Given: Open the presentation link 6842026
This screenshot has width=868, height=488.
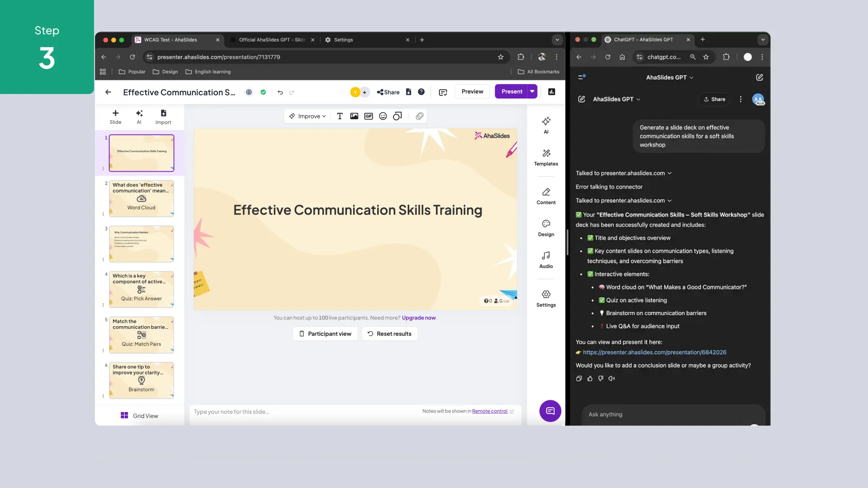Looking at the screenshot, I should click(x=654, y=352).
